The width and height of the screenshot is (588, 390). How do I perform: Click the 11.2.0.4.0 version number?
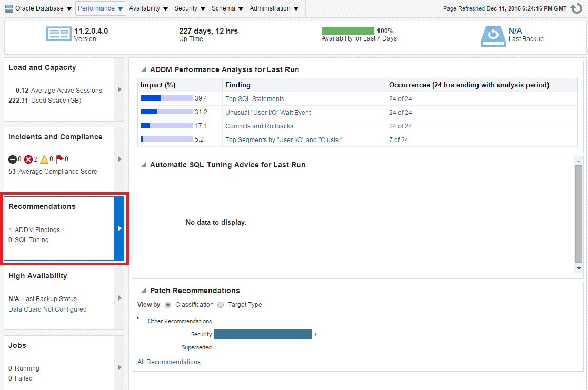[x=91, y=31]
